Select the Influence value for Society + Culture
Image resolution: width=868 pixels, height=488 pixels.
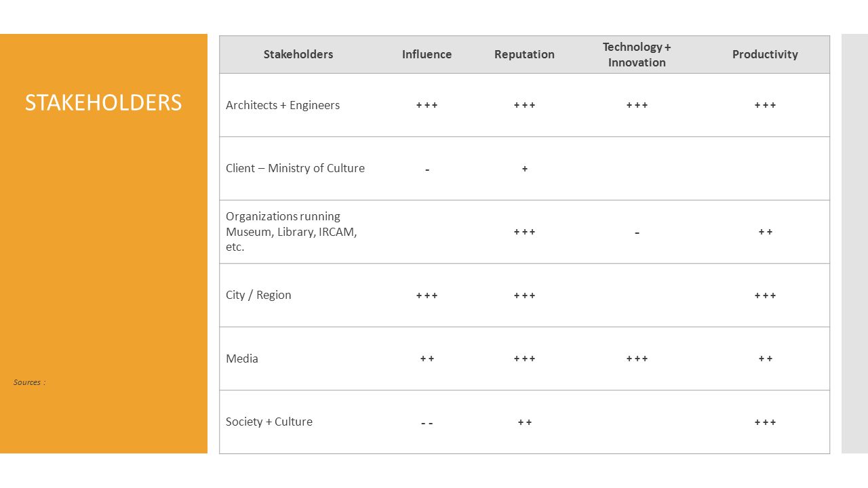pos(427,422)
